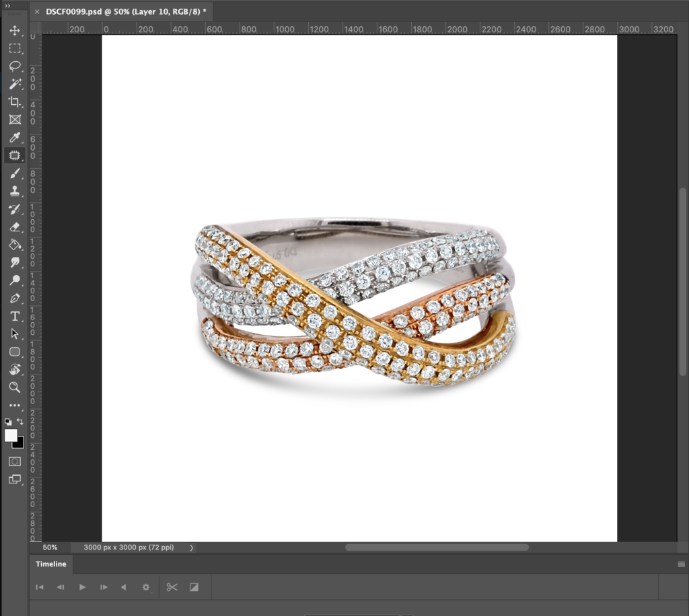Swap foreground and background colors
689x616 pixels.
(x=20, y=422)
